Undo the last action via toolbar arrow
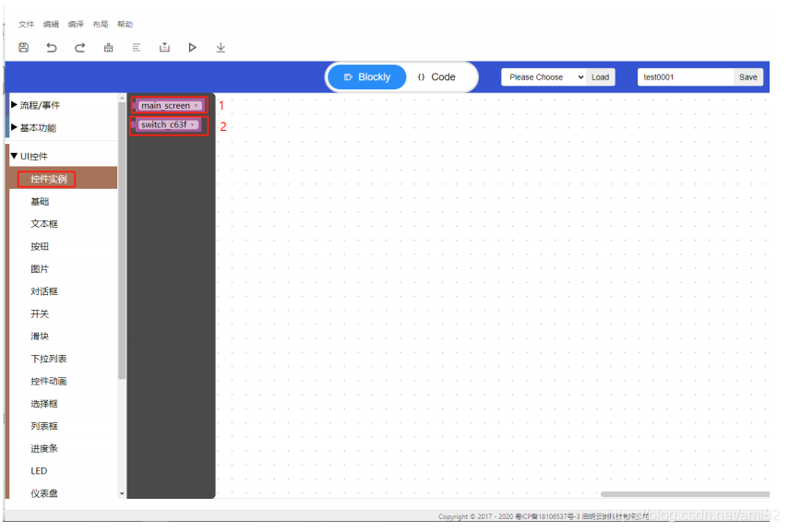This screenshot has height=532, width=789. (x=52, y=47)
